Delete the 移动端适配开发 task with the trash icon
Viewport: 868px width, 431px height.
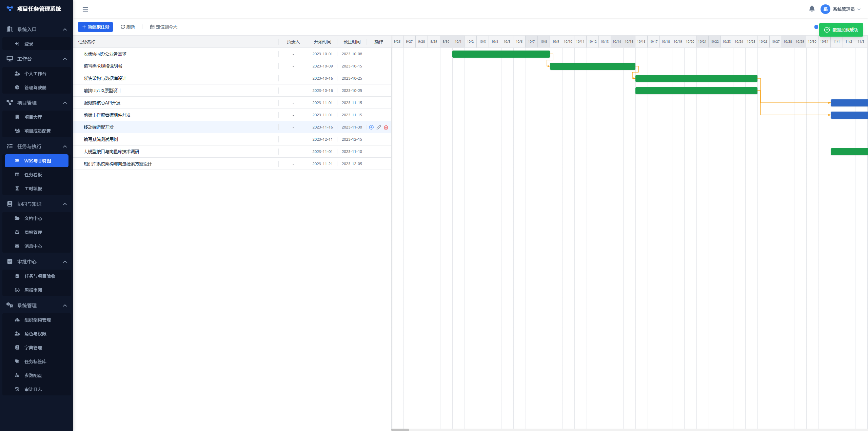[x=386, y=127]
